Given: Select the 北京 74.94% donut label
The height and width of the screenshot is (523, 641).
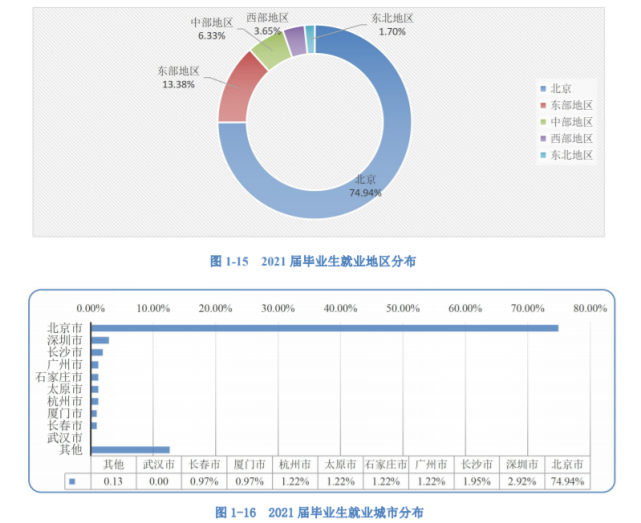Looking at the screenshot, I should [365, 186].
